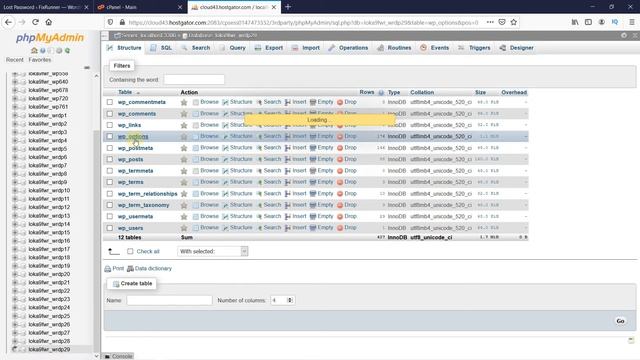This screenshot has height=360, width=640.
Task: Open the With selected dropdown
Action: (213, 251)
